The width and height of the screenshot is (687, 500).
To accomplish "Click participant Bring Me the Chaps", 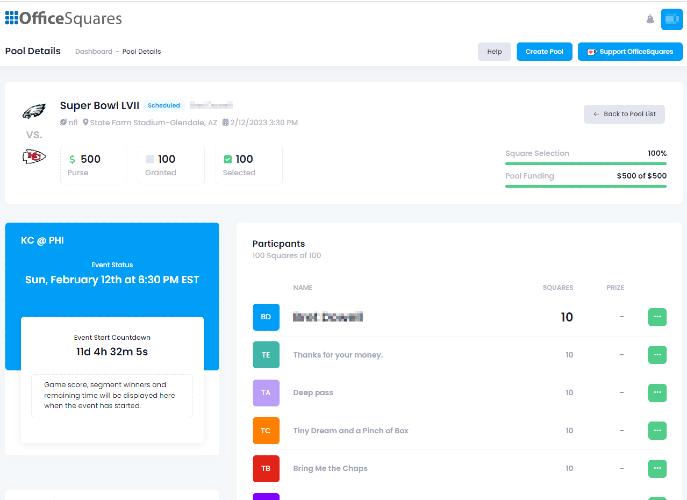I will click(330, 468).
